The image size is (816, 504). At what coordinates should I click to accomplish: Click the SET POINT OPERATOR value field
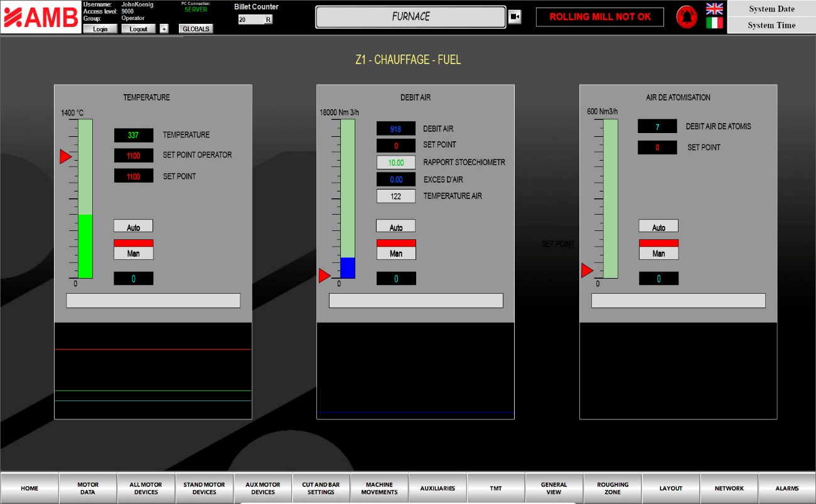133,156
